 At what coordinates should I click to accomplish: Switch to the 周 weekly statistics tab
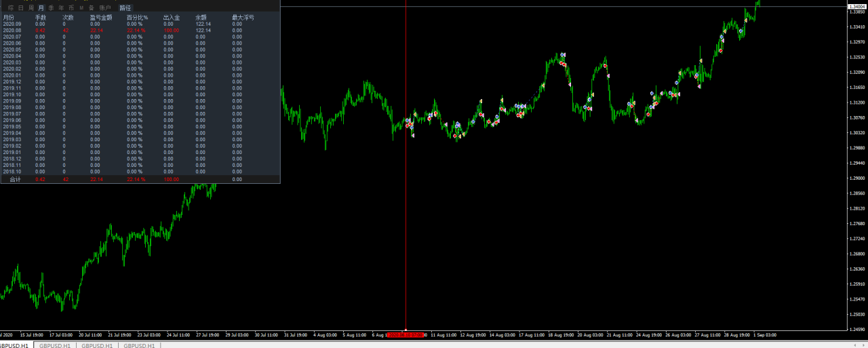[x=31, y=7]
